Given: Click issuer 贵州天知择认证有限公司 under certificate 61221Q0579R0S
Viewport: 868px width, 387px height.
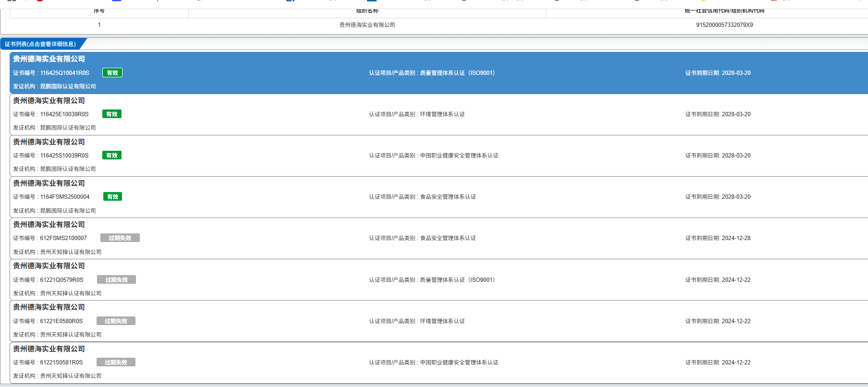Looking at the screenshot, I should (x=71, y=293).
